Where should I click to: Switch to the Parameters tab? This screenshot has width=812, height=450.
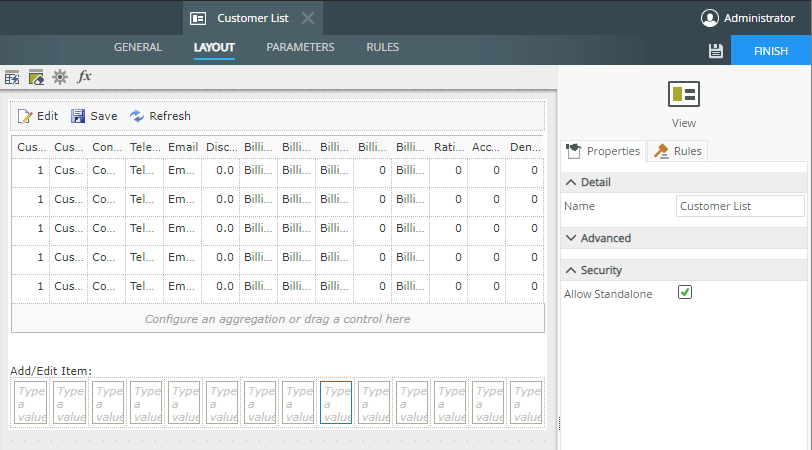tap(300, 48)
